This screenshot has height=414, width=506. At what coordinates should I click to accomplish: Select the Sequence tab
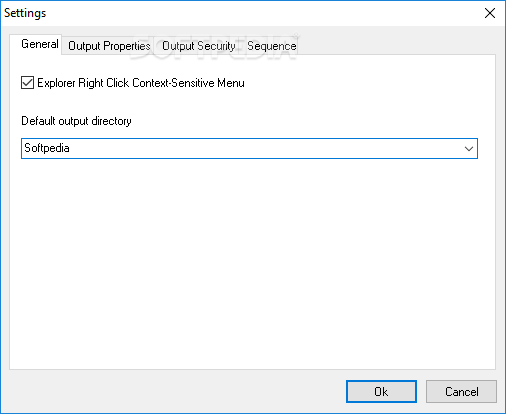(x=272, y=46)
